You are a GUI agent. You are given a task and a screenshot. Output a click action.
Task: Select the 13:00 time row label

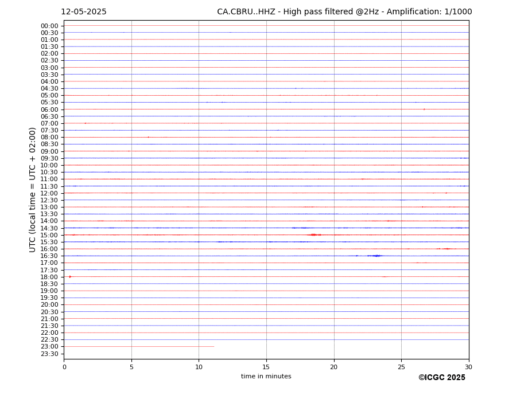[49, 208]
